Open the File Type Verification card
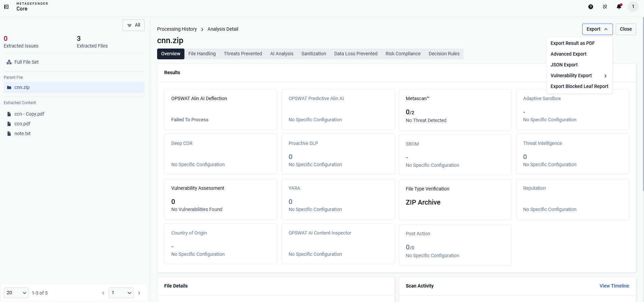Viewport: 644px width, 302px height. 455,200
